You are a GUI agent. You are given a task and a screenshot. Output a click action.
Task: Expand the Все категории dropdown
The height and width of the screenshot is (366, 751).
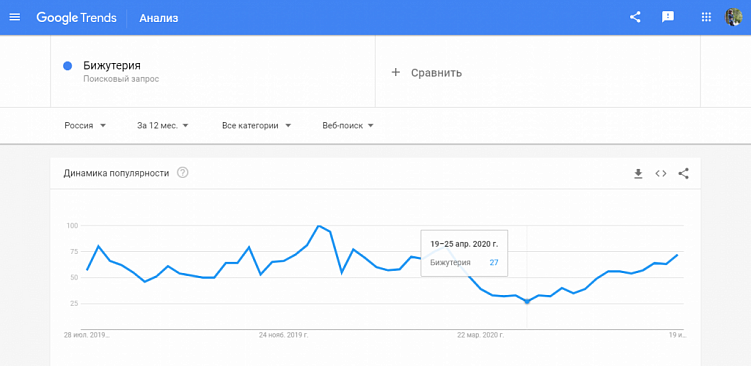(x=257, y=126)
